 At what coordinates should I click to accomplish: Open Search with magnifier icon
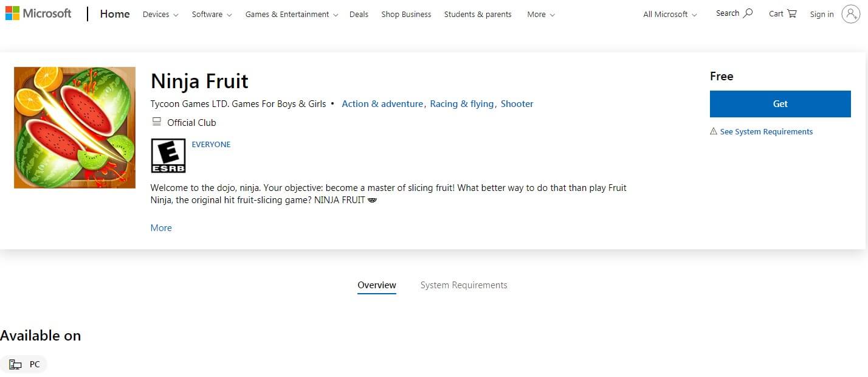tap(734, 13)
